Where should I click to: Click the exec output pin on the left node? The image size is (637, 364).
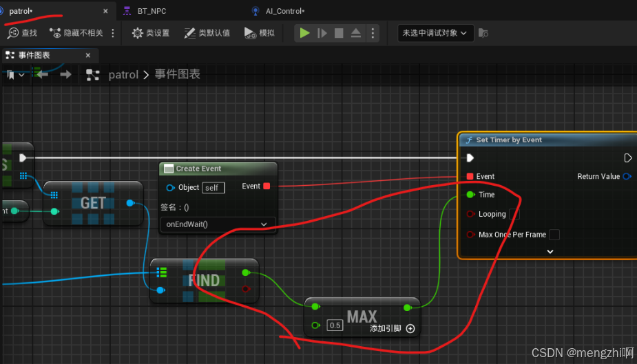point(23,158)
